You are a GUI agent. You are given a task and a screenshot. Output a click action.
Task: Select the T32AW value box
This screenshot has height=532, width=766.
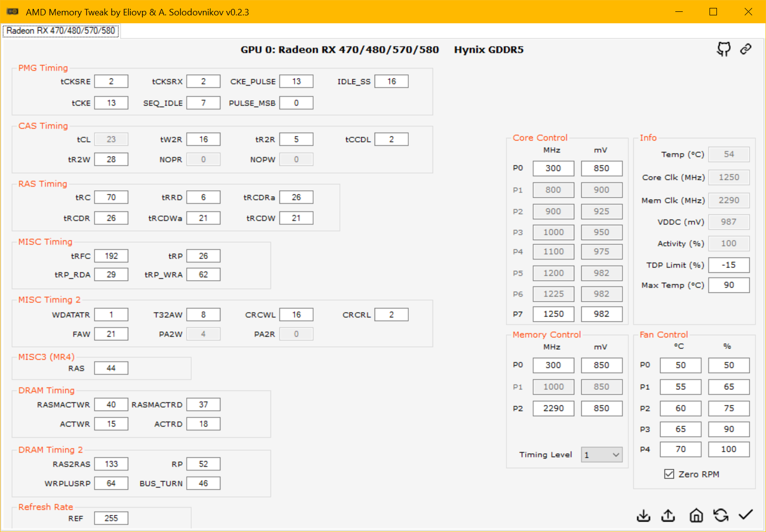pyautogui.click(x=204, y=315)
